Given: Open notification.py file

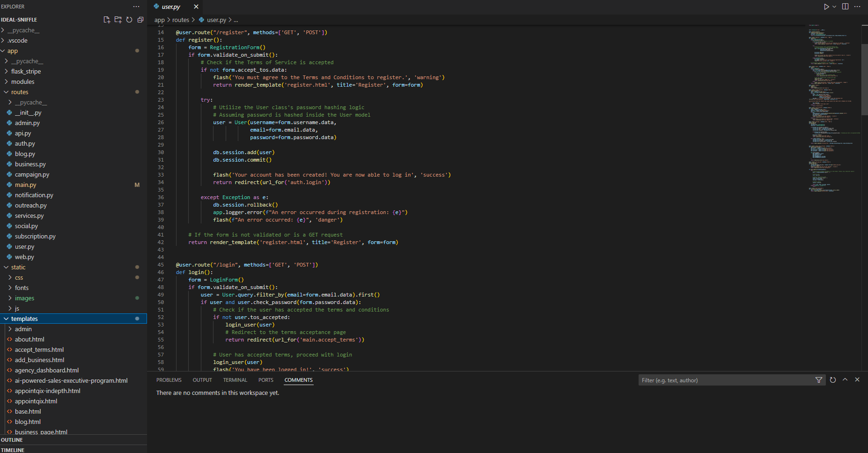Looking at the screenshot, I should [x=74, y=195].
